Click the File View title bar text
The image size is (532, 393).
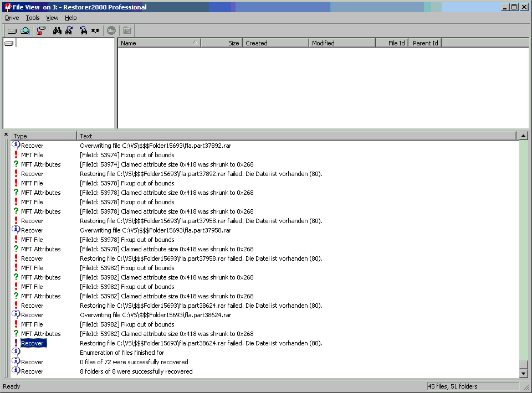(x=80, y=7)
